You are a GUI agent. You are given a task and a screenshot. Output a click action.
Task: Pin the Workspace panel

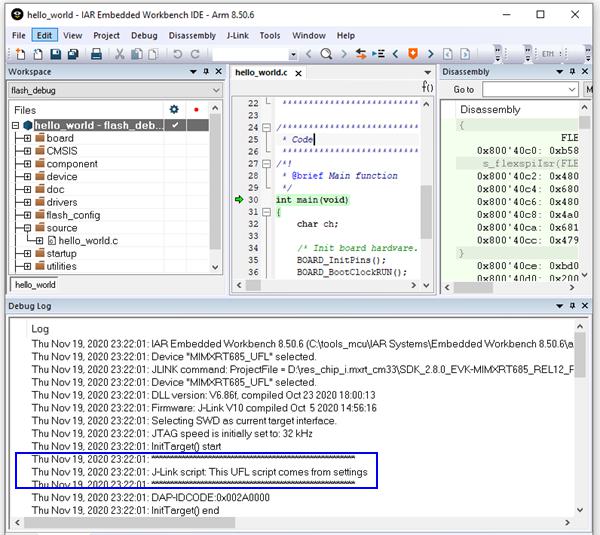[206, 72]
